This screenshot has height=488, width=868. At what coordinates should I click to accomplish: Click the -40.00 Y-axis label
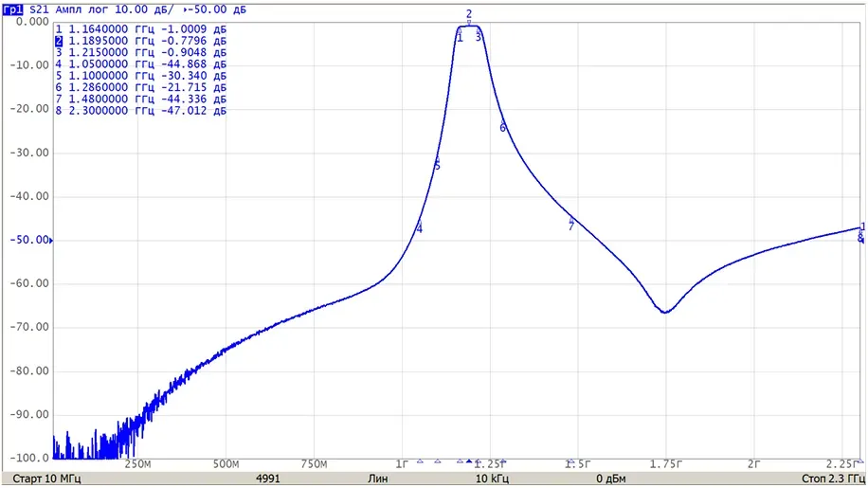(30, 196)
